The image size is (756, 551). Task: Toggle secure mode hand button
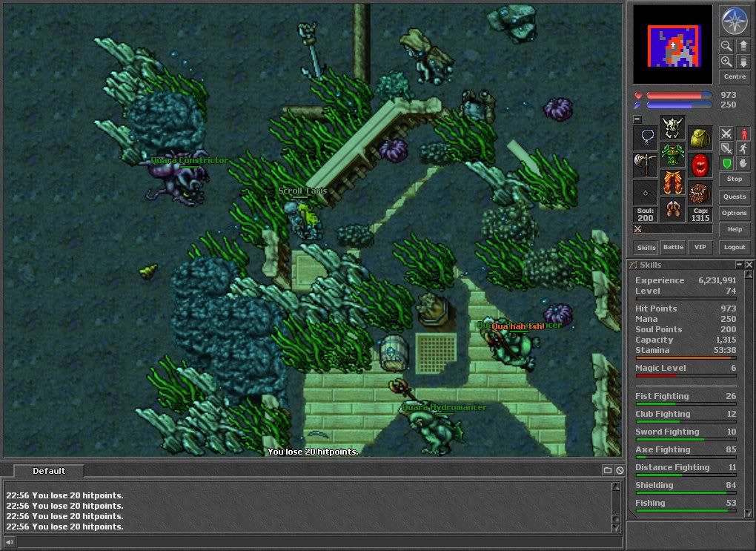click(x=743, y=163)
